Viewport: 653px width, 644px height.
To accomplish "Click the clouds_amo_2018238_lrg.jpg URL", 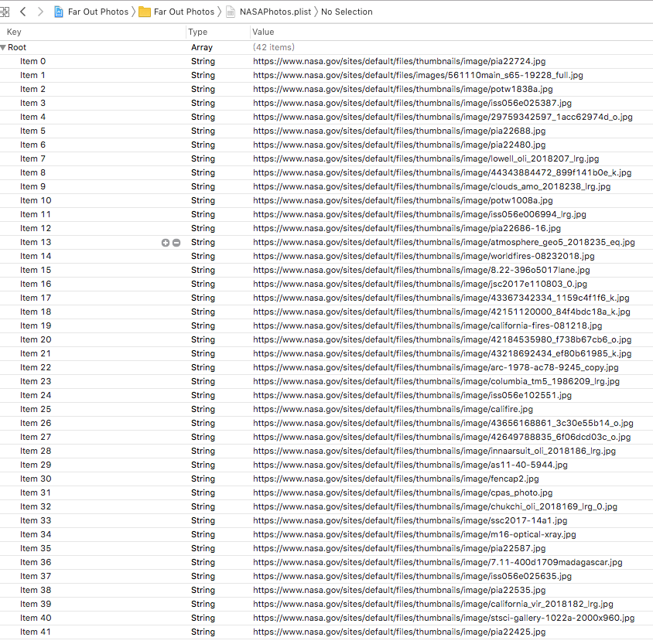I will pyautogui.click(x=432, y=186).
